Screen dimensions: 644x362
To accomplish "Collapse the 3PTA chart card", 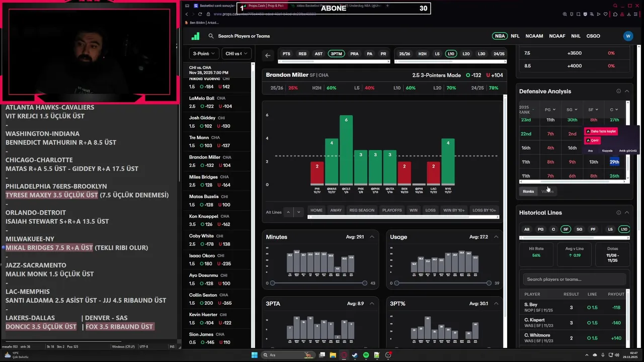I will pos(372,303).
